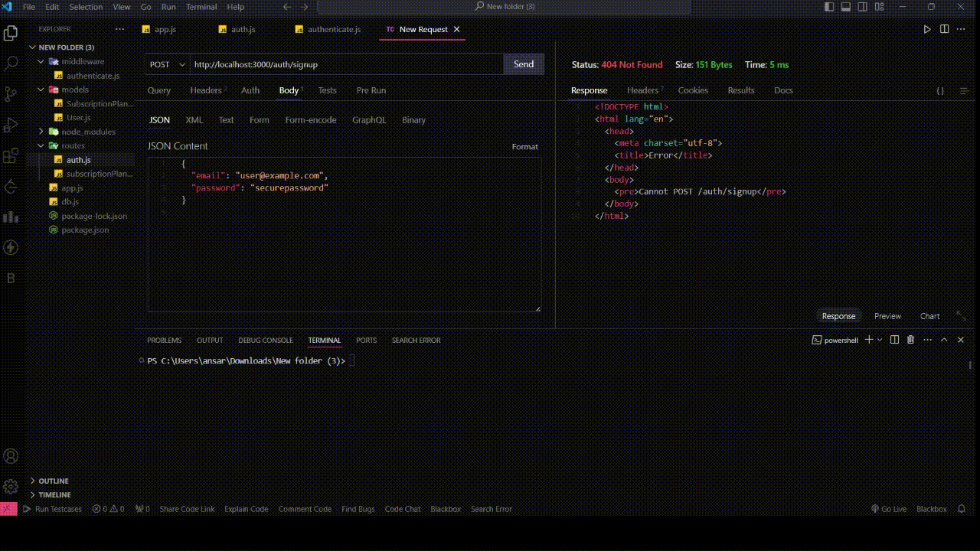The width and height of the screenshot is (980, 551).
Task: Click the Send button
Action: 524,64
